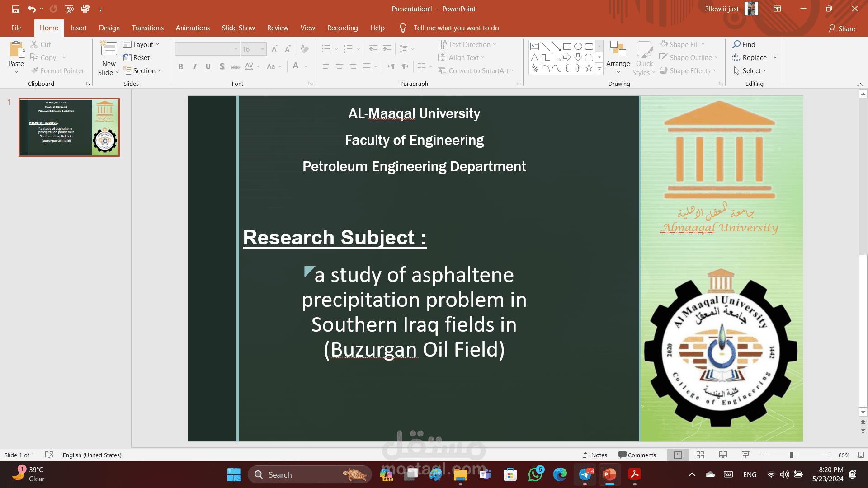Expand the shapes gallery More arrow
The height and width of the screenshot is (488, 868).
(599, 69)
